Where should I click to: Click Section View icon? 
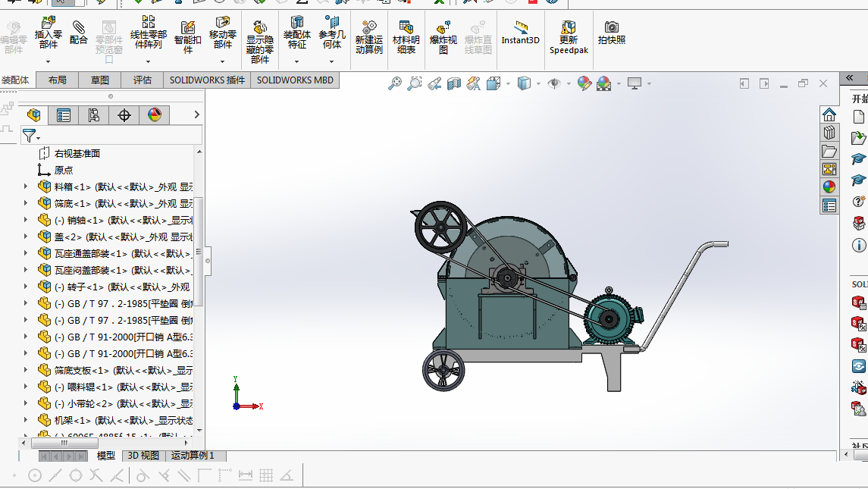coord(454,83)
